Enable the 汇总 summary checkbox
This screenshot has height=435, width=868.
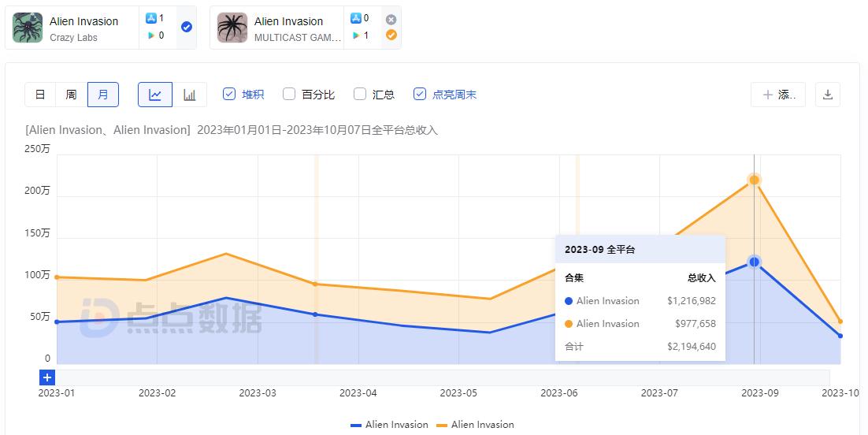(x=360, y=95)
